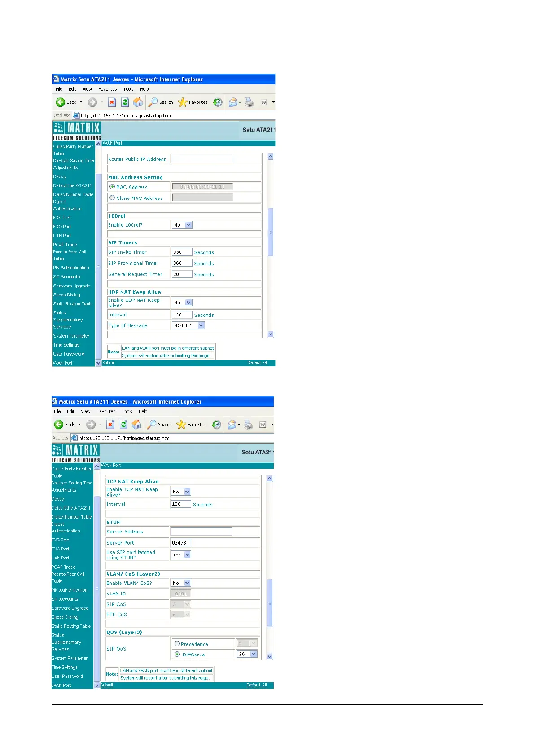534x756 pixels.
Task: Click Forward arrow icon in upper browser window
Action: click(x=92, y=102)
